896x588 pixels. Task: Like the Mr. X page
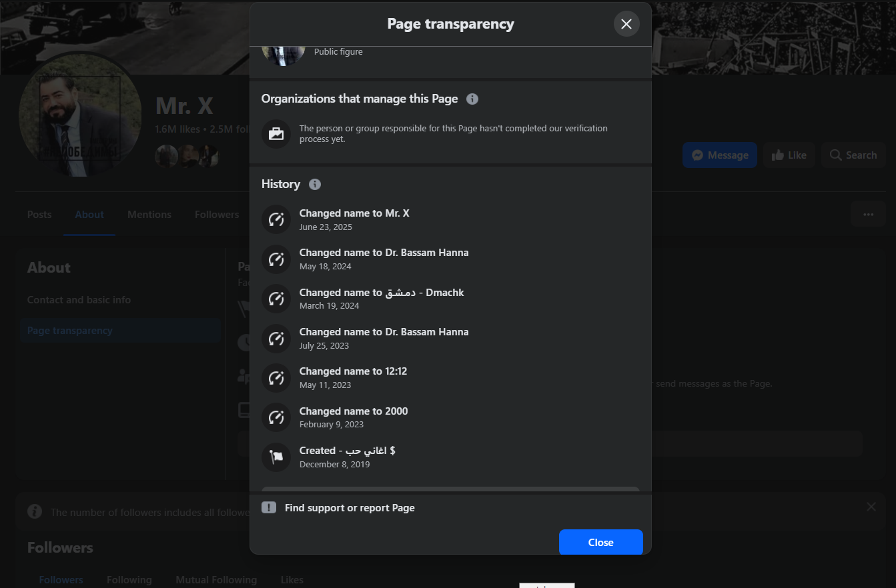click(789, 155)
